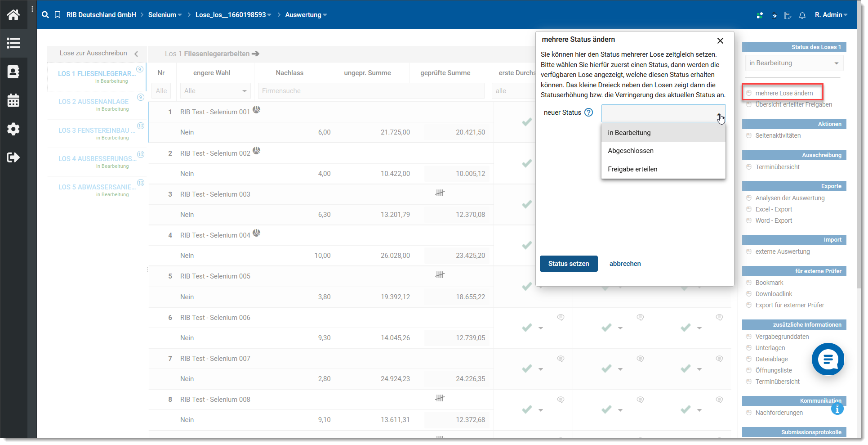Click checkmark in Selenium 001 row
This screenshot has height=445, width=868.
(527, 122)
